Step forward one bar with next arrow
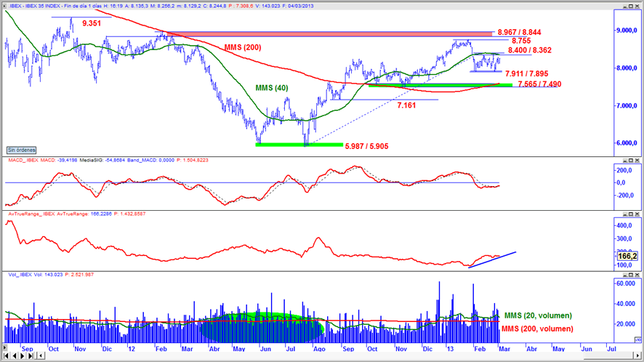The image size is (644, 362). click(23, 355)
